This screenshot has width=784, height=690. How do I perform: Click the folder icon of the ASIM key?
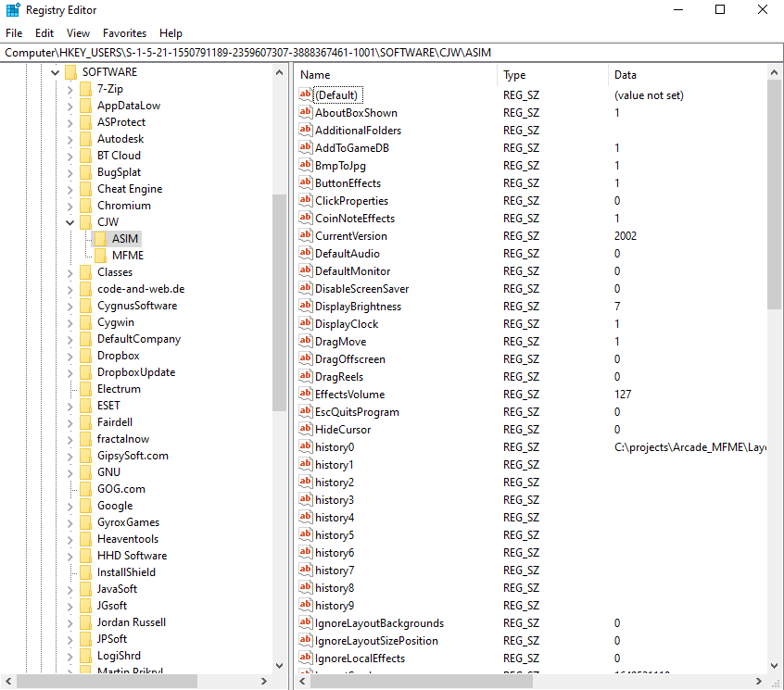(100, 238)
